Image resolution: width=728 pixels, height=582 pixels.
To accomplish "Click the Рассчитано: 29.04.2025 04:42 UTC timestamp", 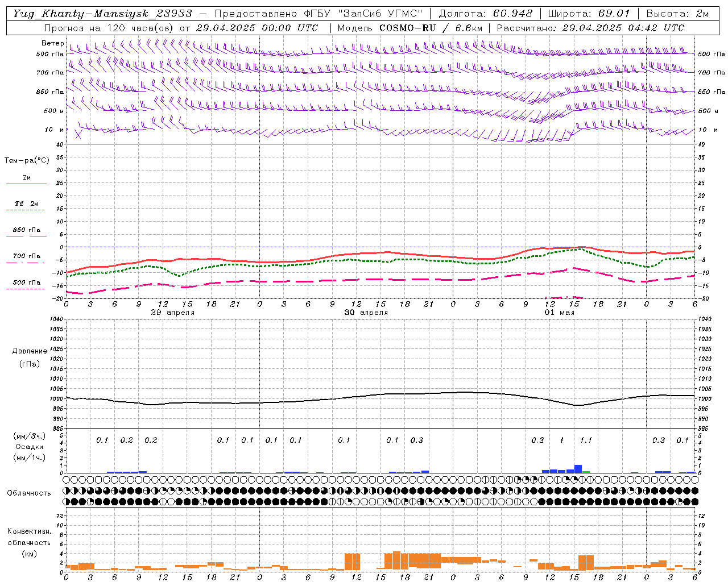I will 590,28.
